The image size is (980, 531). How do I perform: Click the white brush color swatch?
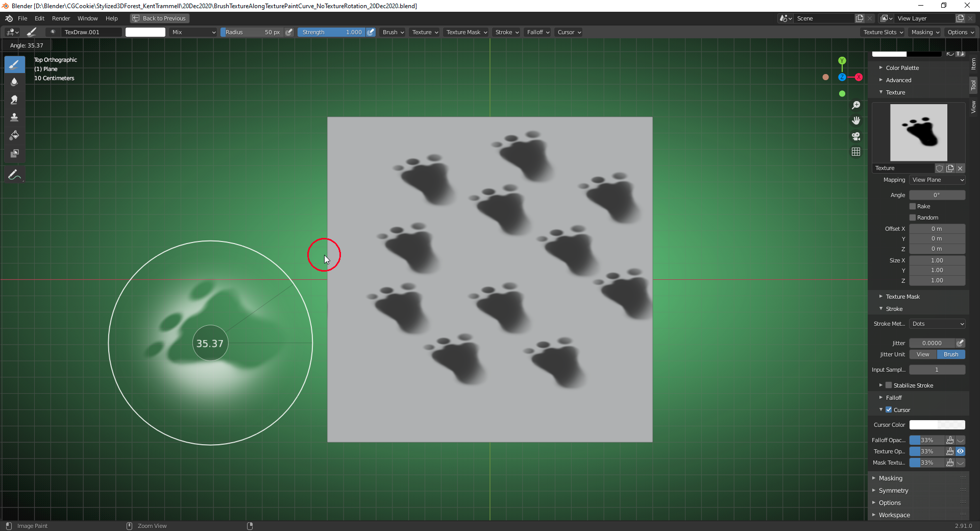[x=145, y=32]
